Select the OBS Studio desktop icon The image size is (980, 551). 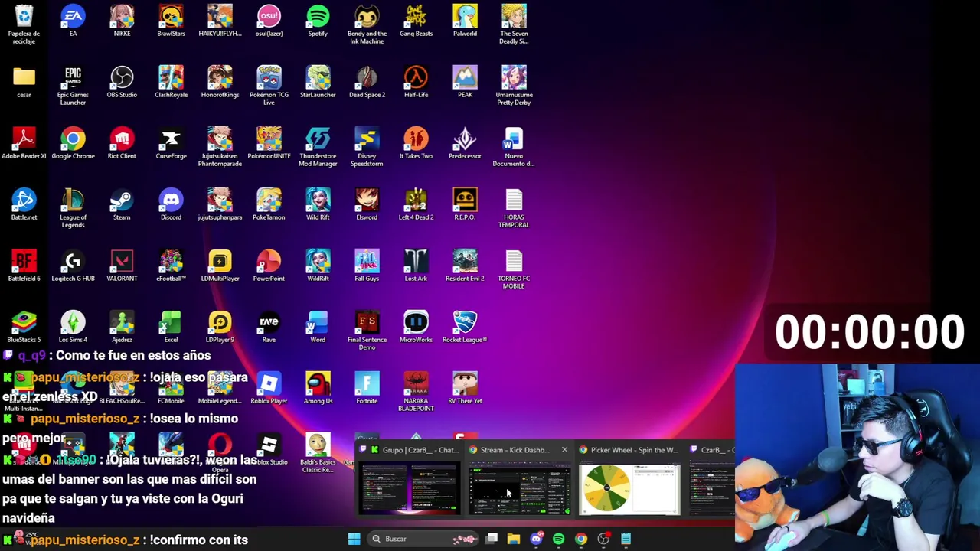pos(122,82)
